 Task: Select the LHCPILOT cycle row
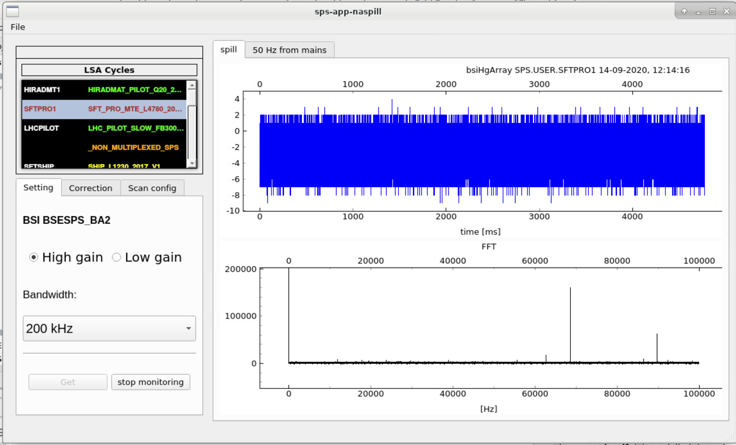click(104, 128)
